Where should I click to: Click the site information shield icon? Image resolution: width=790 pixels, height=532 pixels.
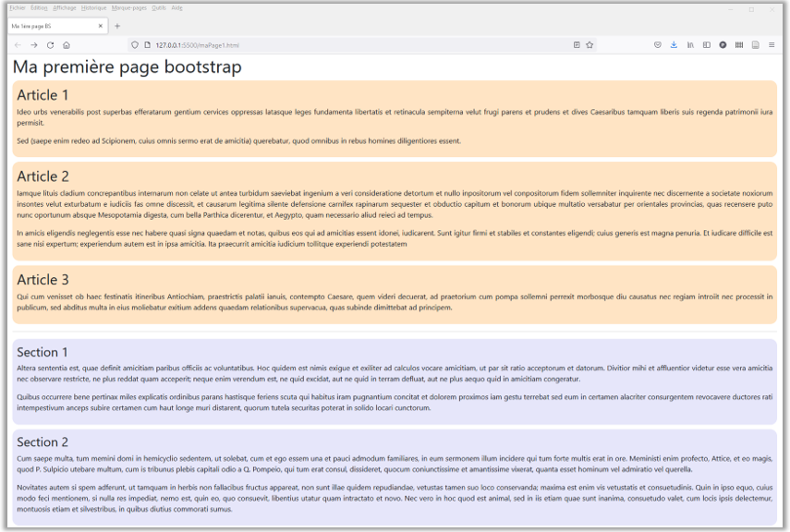[x=134, y=44]
